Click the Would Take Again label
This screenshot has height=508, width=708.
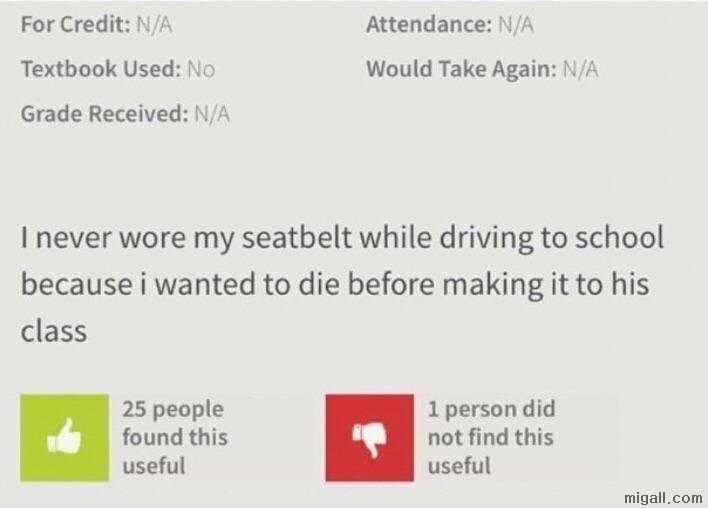click(461, 69)
